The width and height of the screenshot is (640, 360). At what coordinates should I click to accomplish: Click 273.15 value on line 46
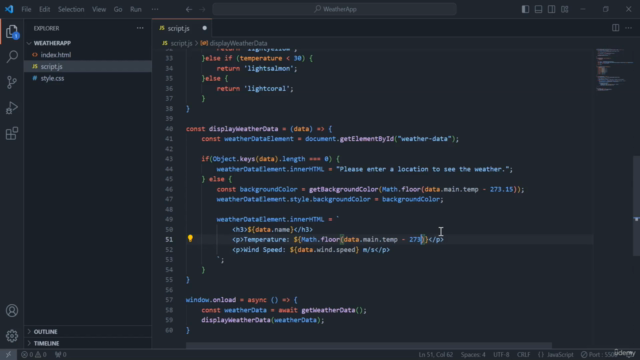[x=502, y=189]
